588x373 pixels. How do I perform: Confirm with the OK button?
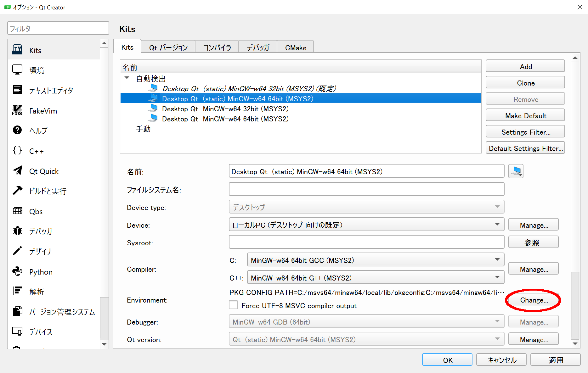[447, 360]
